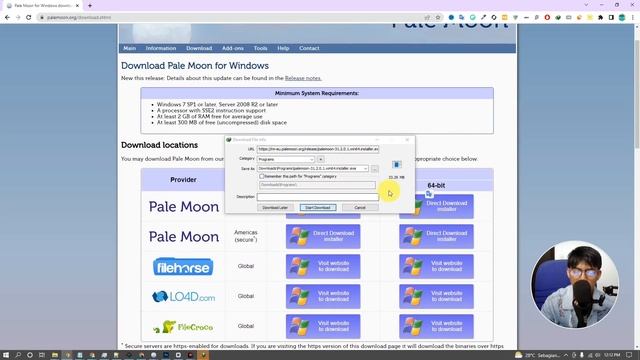Click the color picker eyedropper extension icon
Screen dimensions: 640x360
click(x=483, y=18)
